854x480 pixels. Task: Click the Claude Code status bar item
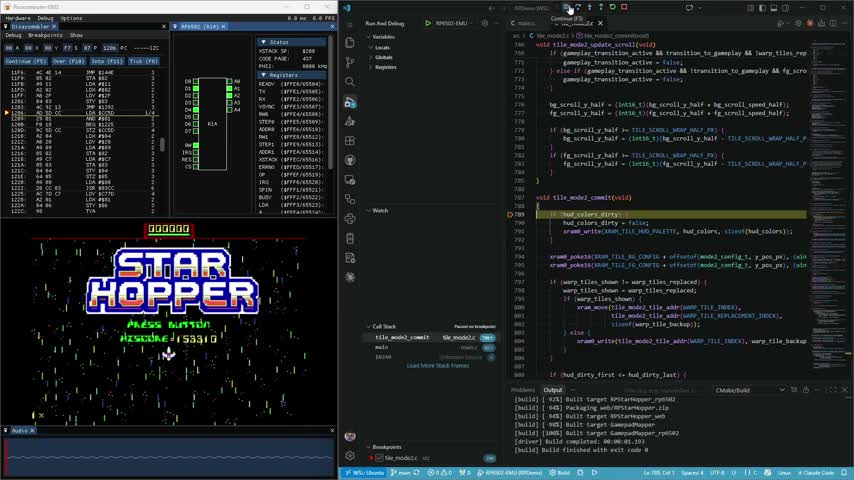pos(816,473)
